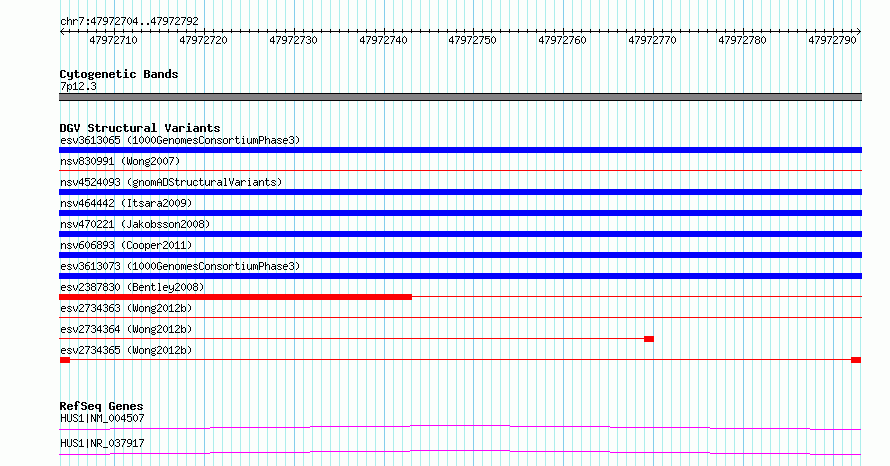
Task: Open variant esv2734364 (Wong2012b) label
Action: (126, 329)
